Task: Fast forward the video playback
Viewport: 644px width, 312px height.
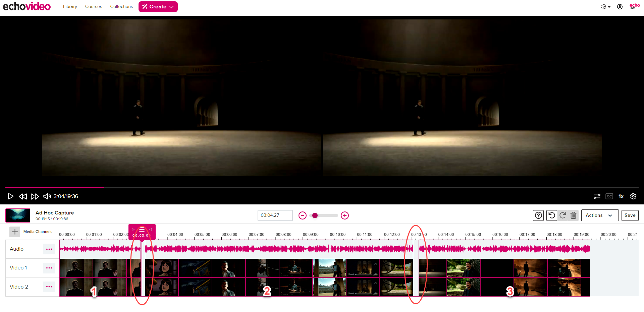Action: coord(35,196)
